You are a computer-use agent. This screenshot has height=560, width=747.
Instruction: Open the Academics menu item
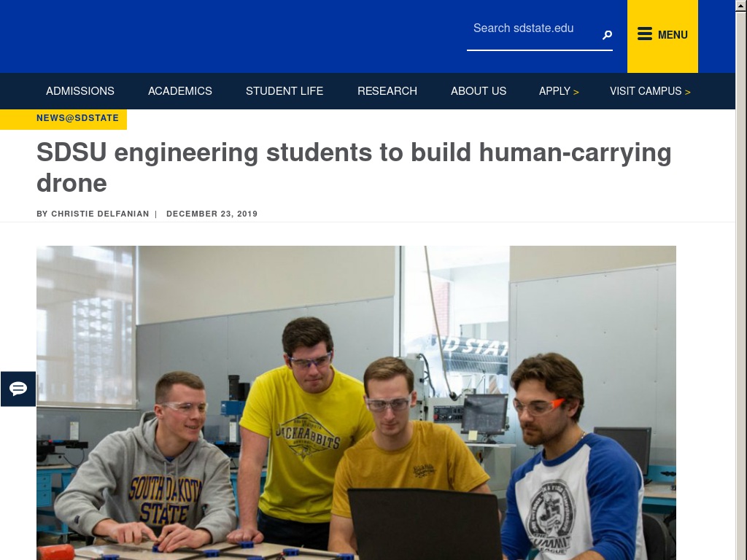point(180,91)
